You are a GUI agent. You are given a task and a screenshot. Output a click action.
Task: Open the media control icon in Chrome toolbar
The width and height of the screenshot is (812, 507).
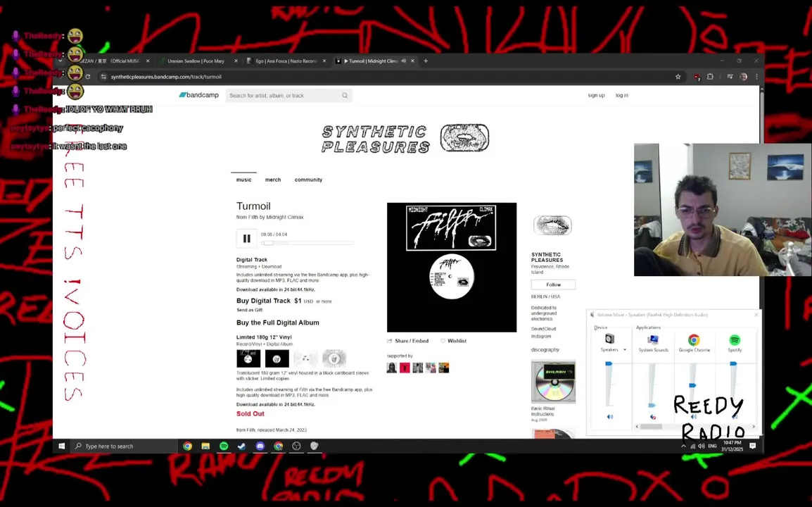point(730,77)
